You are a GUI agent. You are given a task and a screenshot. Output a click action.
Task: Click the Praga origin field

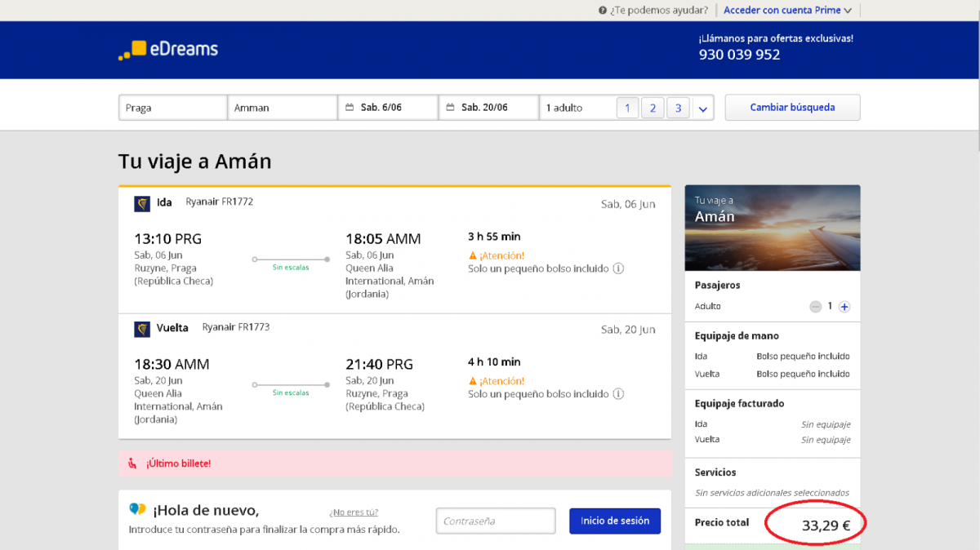[172, 108]
